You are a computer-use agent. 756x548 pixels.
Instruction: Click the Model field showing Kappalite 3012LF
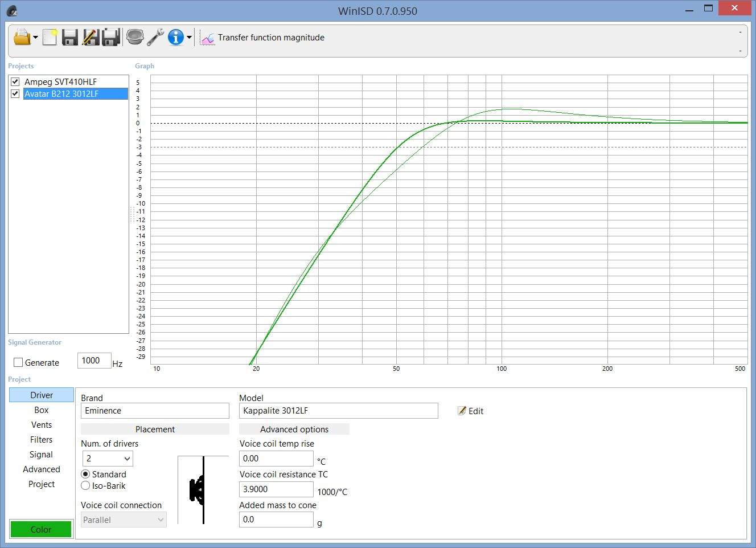point(339,411)
